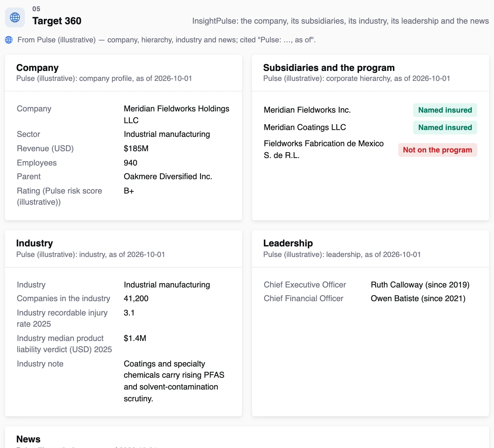
Task: Click the Industry card heading
Action: click(x=35, y=243)
